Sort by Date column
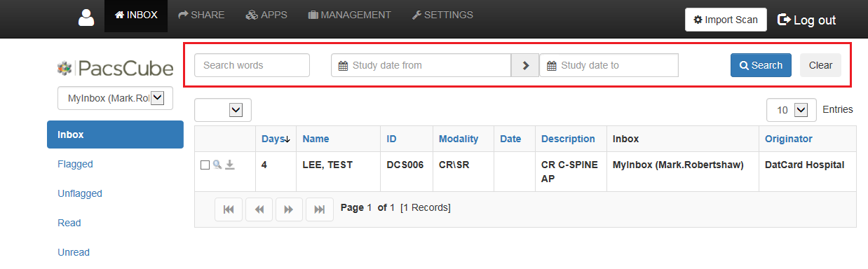The image size is (868, 269). pyautogui.click(x=510, y=139)
